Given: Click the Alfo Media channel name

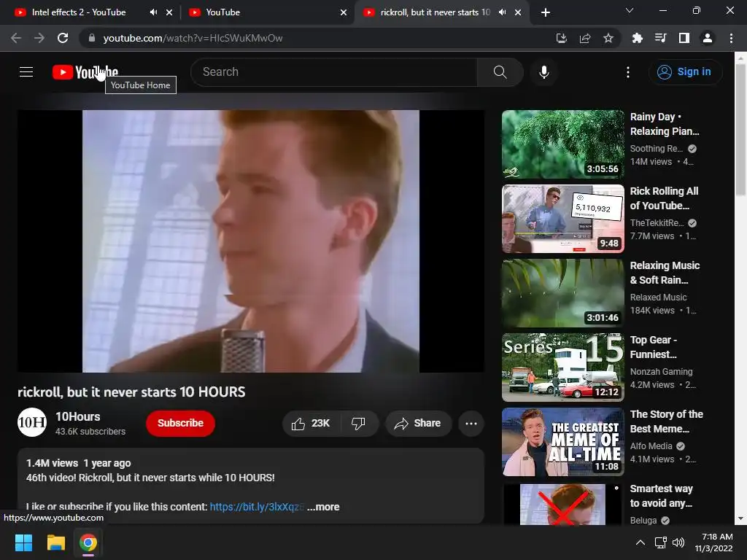Looking at the screenshot, I should tap(651, 446).
